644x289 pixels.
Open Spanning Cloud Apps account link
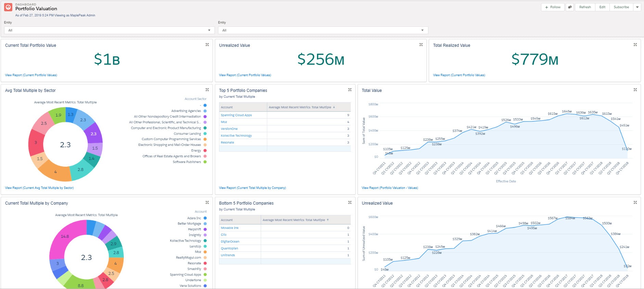coord(236,115)
